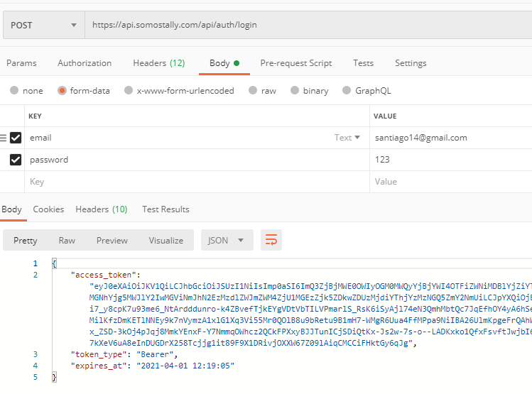Viewport: 532px width, 394px height.
Task: Choose the raw body option
Action: [253, 91]
